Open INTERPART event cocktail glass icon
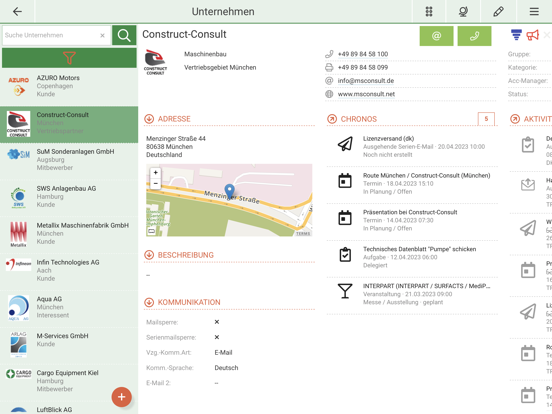The image size is (552, 414). click(x=345, y=291)
